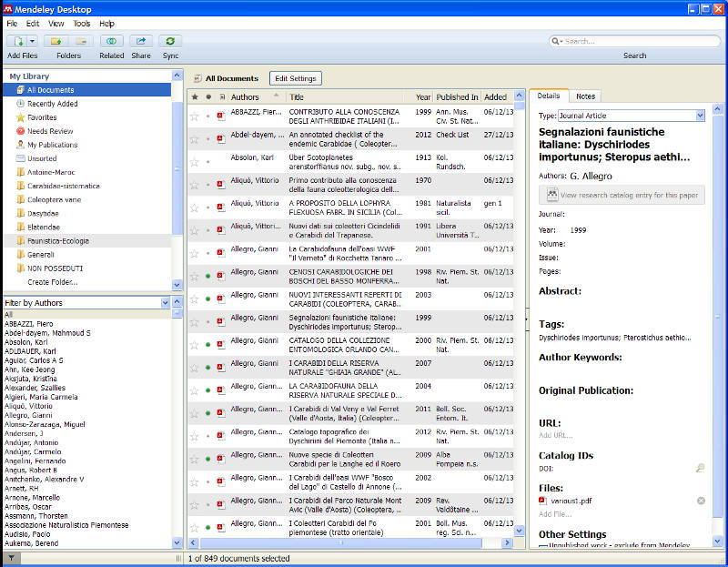Click the filter funnel icon in status bar
The width and height of the screenshot is (728, 567).
[x=12, y=558]
